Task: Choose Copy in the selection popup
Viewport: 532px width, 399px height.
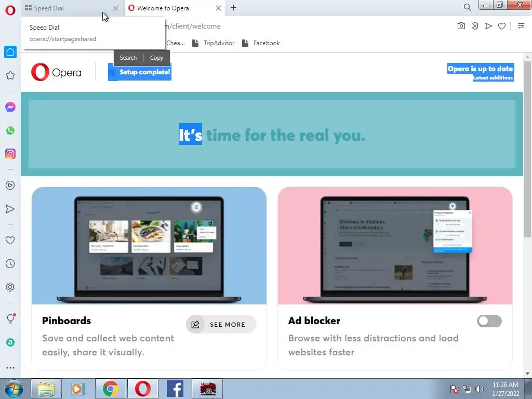Action: tap(157, 58)
